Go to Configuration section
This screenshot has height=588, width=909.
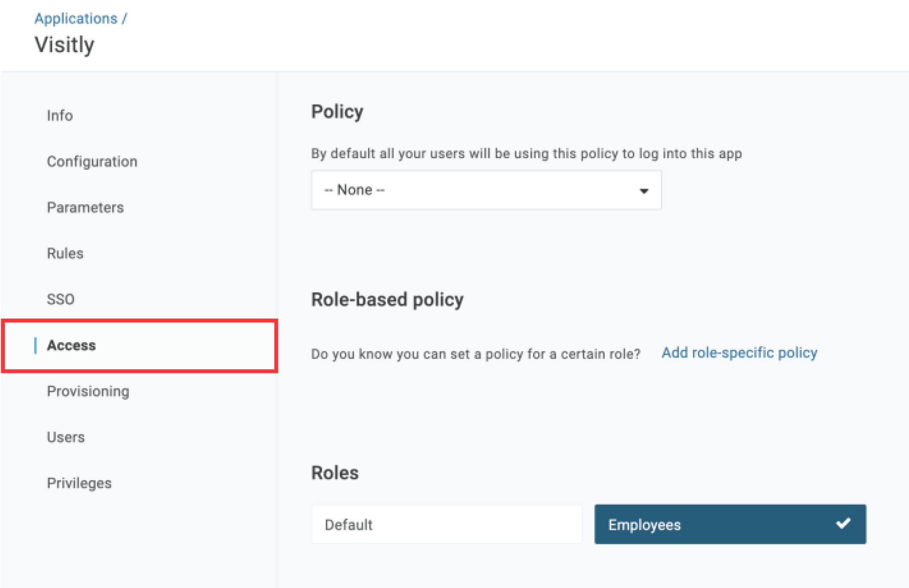pos(92,161)
